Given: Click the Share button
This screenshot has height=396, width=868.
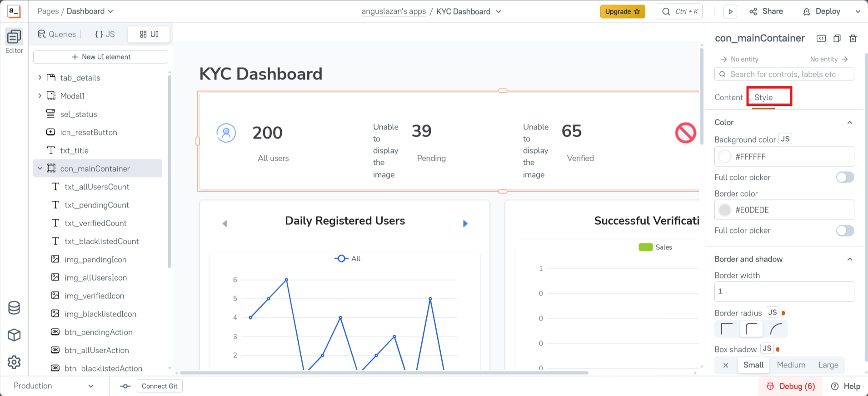Looking at the screenshot, I should point(766,11).
